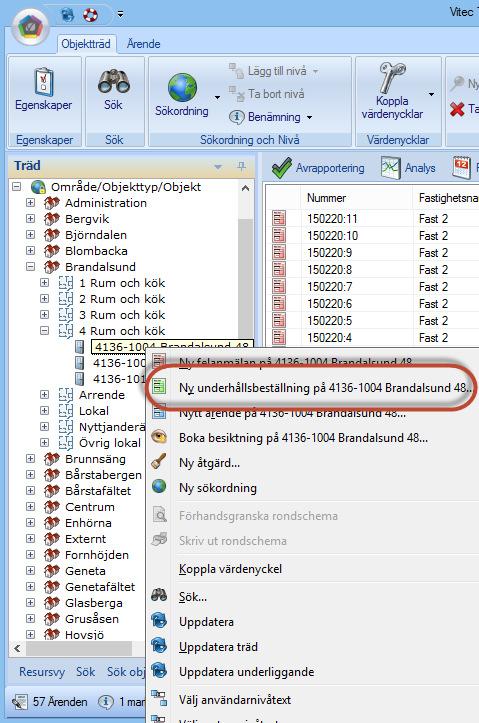Viewport: 479px width, 723px height.
Task: Open the Sök binoculars tool
Action: [113, 90]
